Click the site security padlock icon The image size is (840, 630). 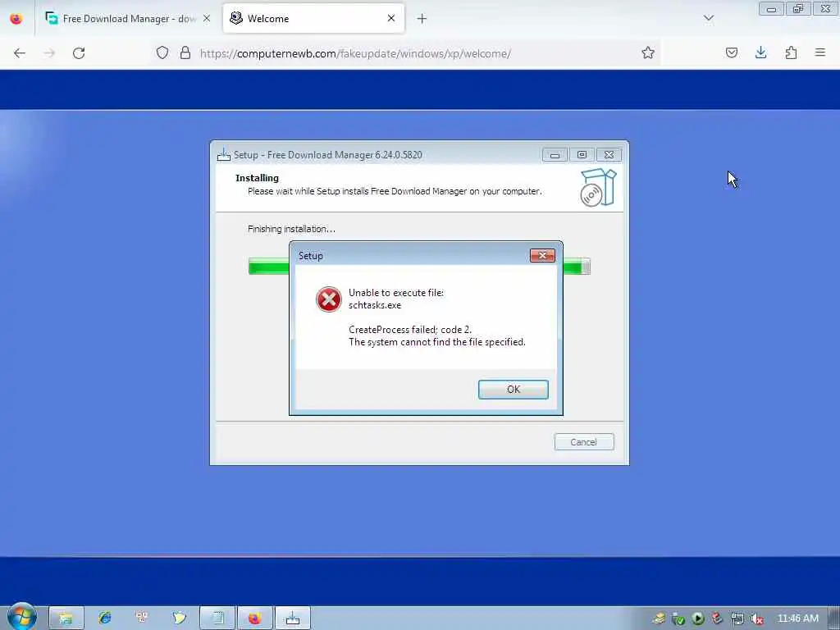pyautogui.click(x=185, y=53)
